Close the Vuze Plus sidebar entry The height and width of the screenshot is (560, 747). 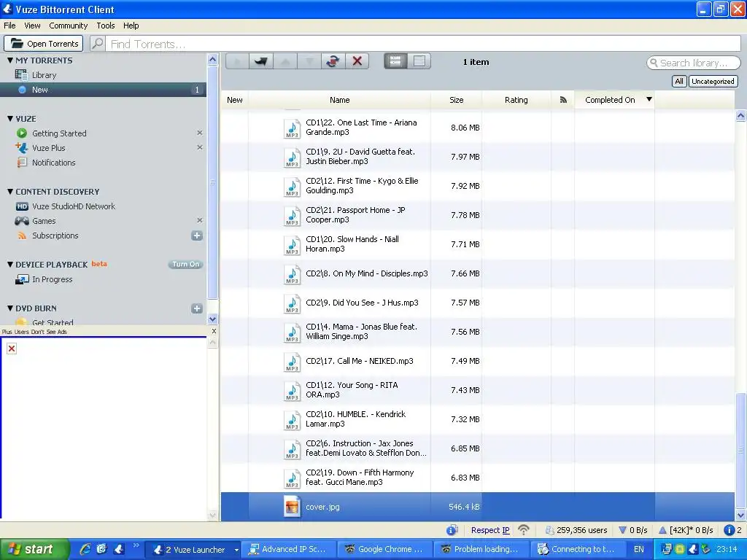point(200,147)
